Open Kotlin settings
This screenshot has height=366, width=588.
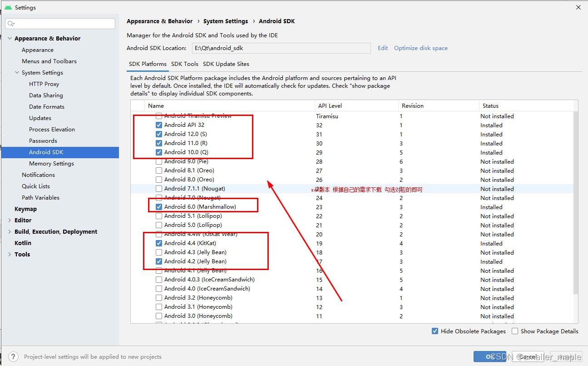23,243
